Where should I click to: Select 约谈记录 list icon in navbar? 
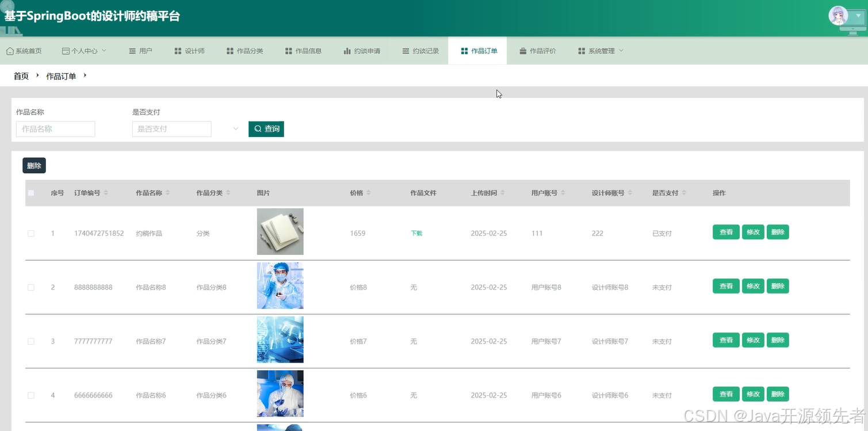(x=404, y=51)
